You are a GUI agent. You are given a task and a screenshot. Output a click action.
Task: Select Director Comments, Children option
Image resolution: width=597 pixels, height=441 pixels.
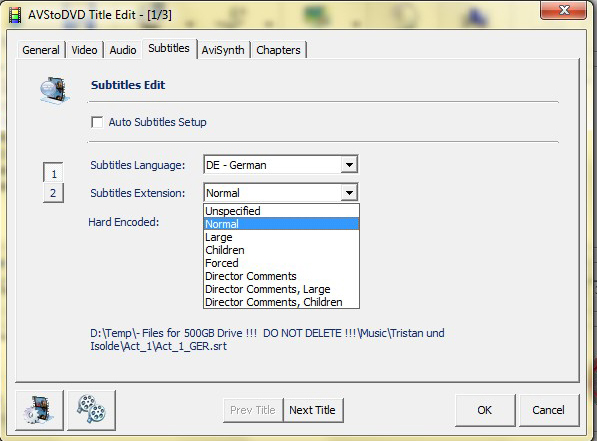(281, 302)
